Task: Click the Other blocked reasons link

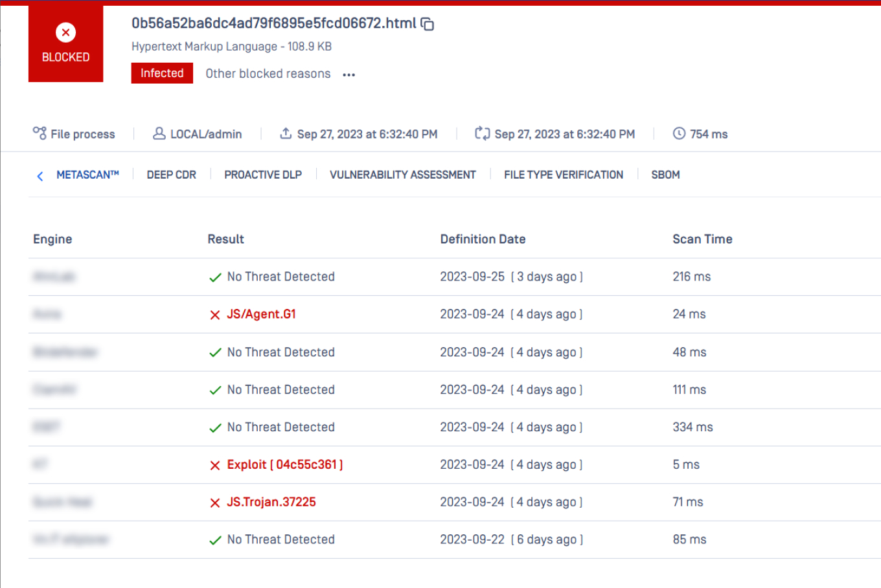Action: point(268,73)
